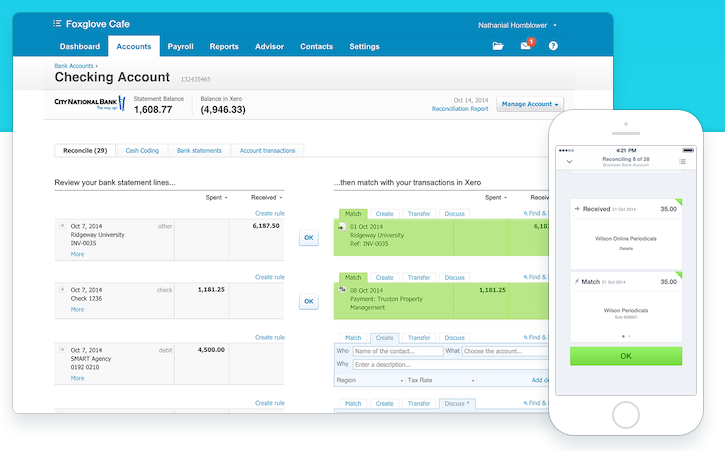
Task: Click OK to reconcile Check 1236
Action: 309,301
